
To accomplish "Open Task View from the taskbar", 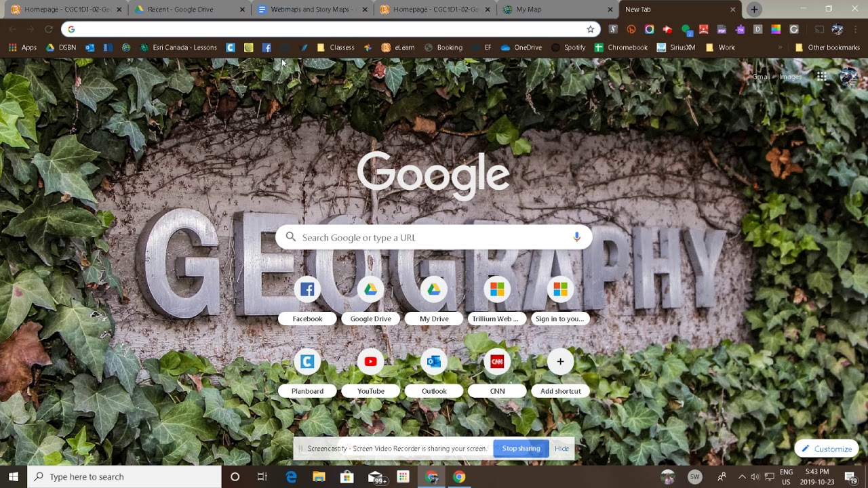I will click(262, 476).
